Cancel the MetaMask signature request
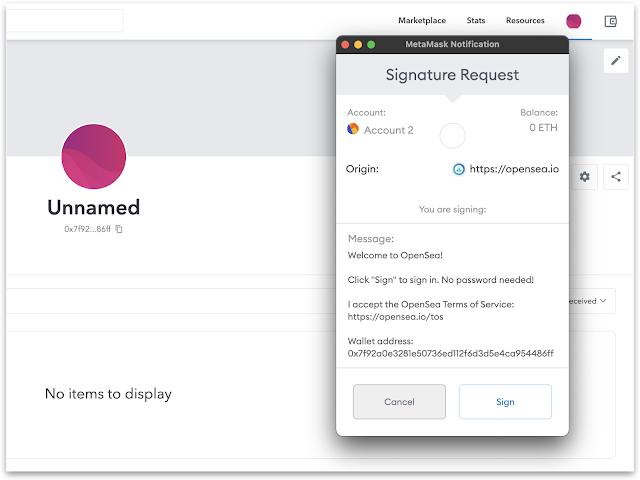The image size is (640, 480). (399, 402)
